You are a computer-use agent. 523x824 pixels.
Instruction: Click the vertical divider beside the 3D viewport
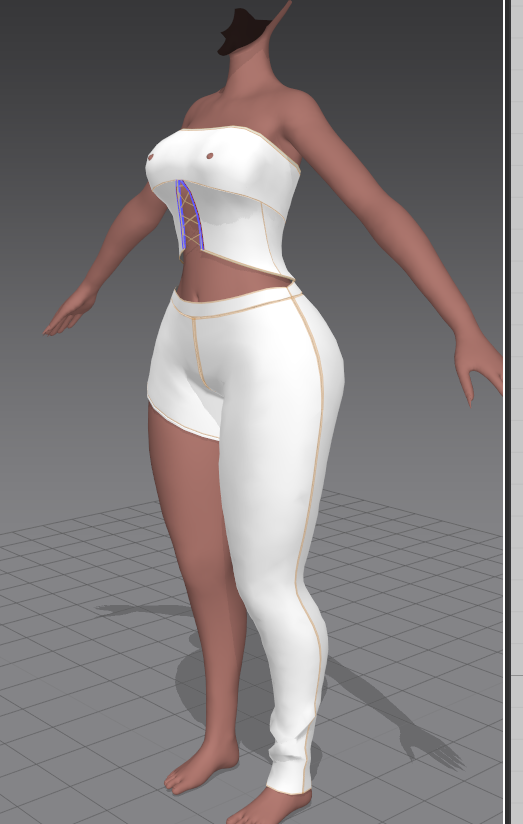point(507,412)
